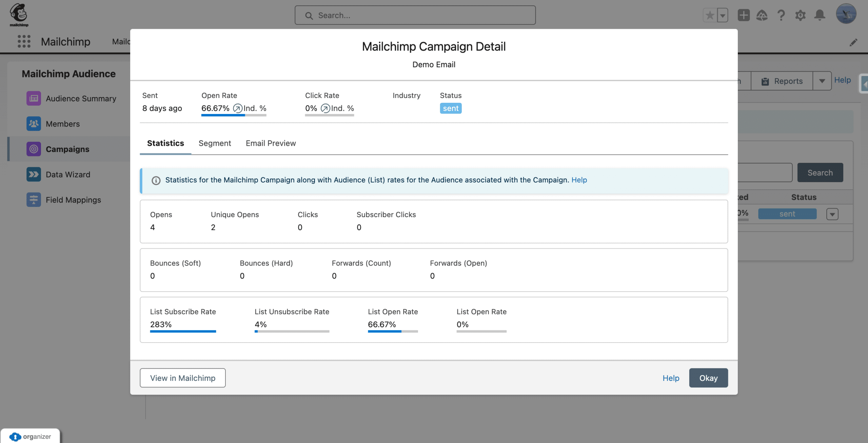Click the '8 days ago' sent value
The image size is (868, 443).
point(162,108)
